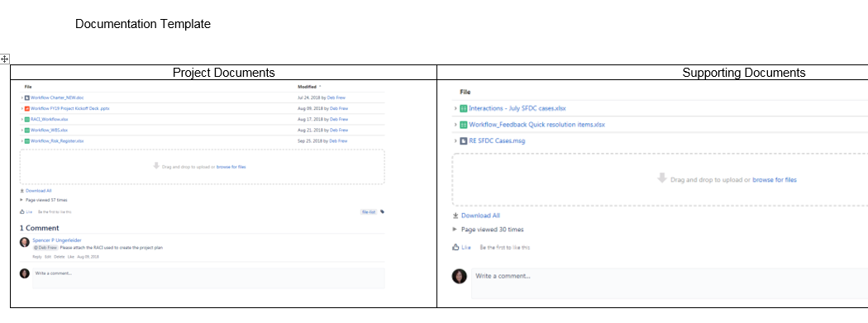
Task: Click the Modified column header
Action: (x=308, y=87)
